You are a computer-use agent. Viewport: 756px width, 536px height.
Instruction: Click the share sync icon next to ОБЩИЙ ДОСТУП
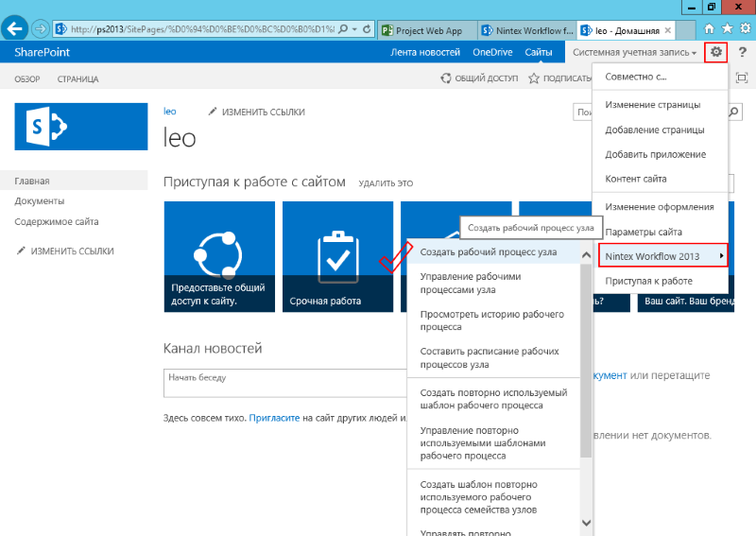[x=446, y=78]
